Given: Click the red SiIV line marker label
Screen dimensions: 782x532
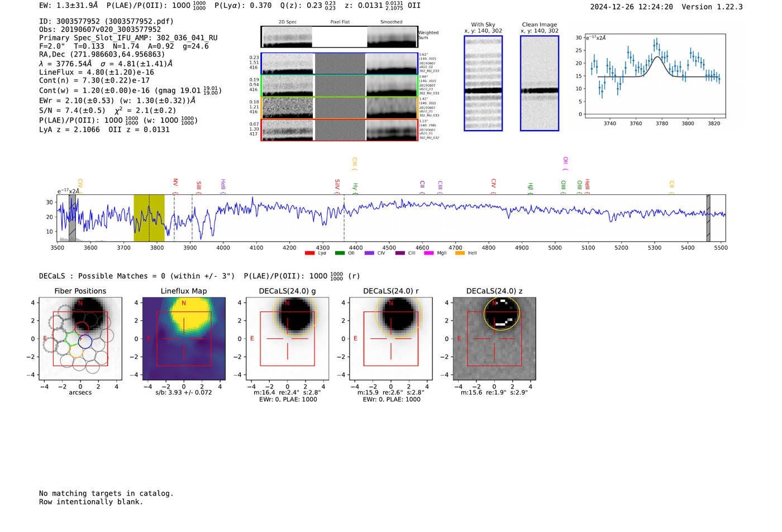Looking at the screenshot, I should tap(337, 184).
